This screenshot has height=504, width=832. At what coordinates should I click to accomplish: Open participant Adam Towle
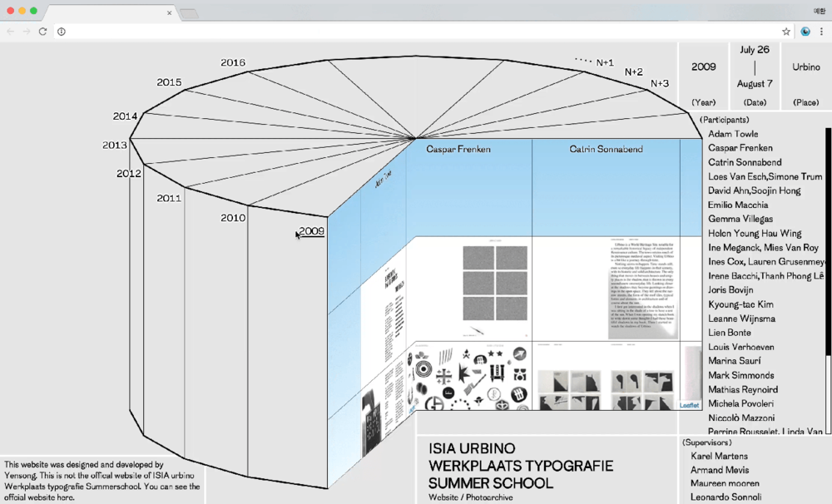733,134
